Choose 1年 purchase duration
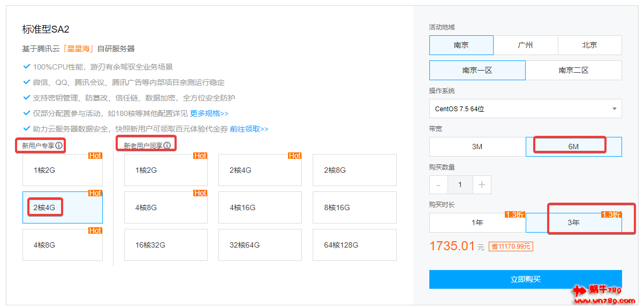This screenshot has width=644, height=308. [x=477, y=222]
